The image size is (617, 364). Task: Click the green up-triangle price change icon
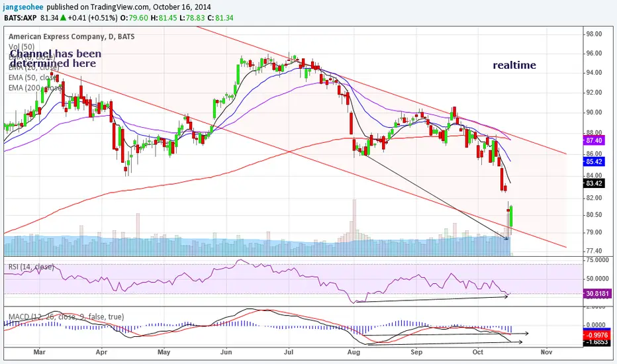click(63, 18)
